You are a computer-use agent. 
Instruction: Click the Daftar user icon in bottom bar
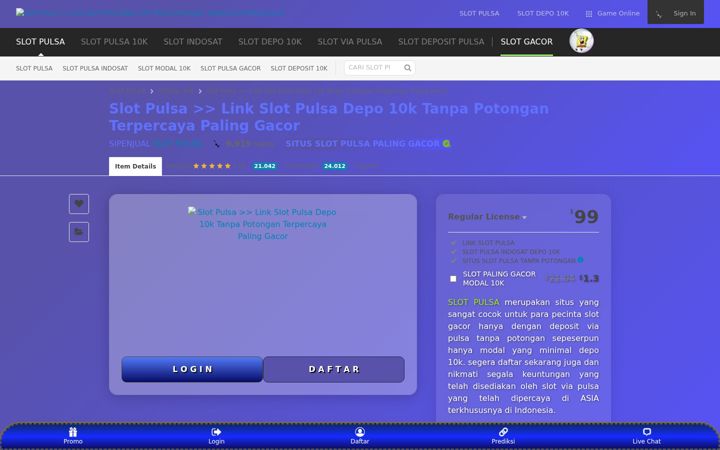pos(360,432)
